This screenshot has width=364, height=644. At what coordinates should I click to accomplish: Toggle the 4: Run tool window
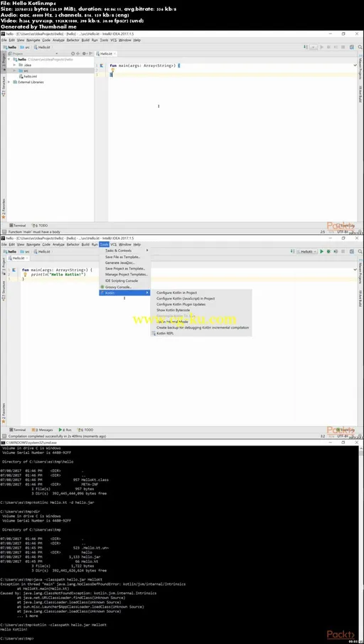click(65, 430)
